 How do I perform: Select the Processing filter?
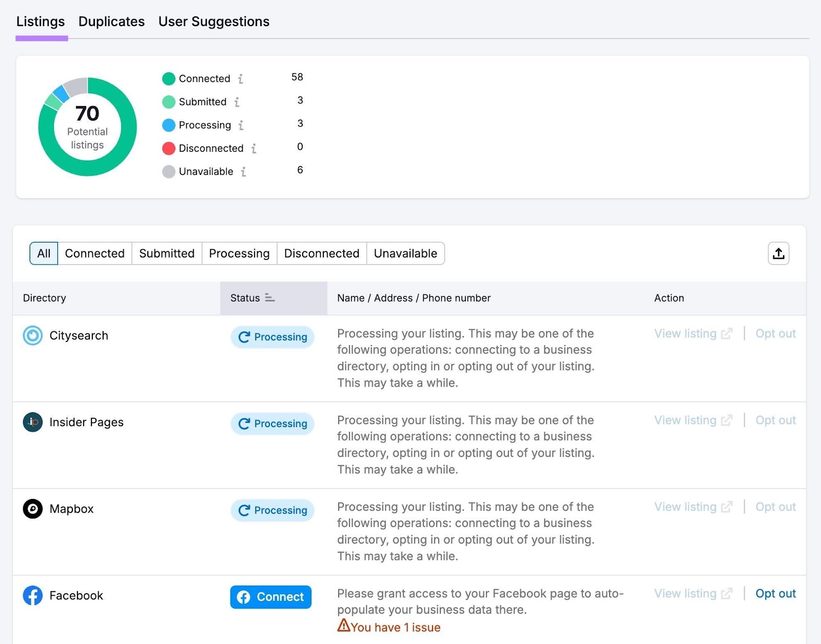[239, 253]
